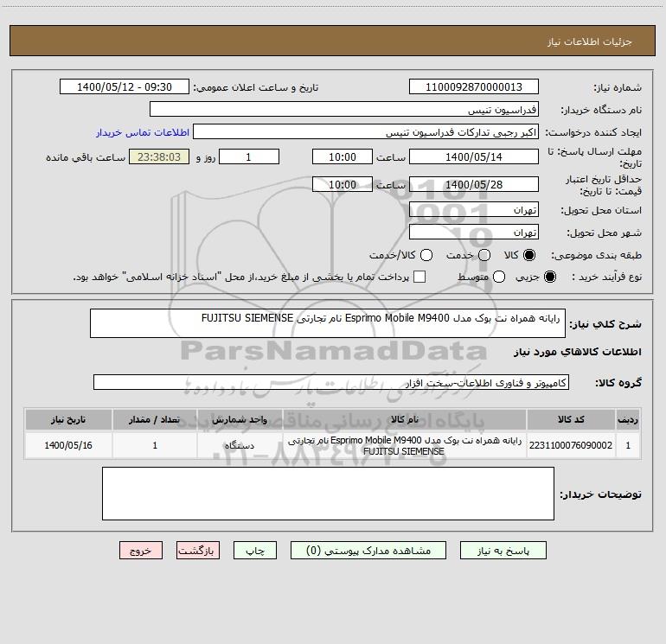This screenshot has width=666, height=644.
Task: Click the need date cell 1400/05/16
Action: pos(68,445)
